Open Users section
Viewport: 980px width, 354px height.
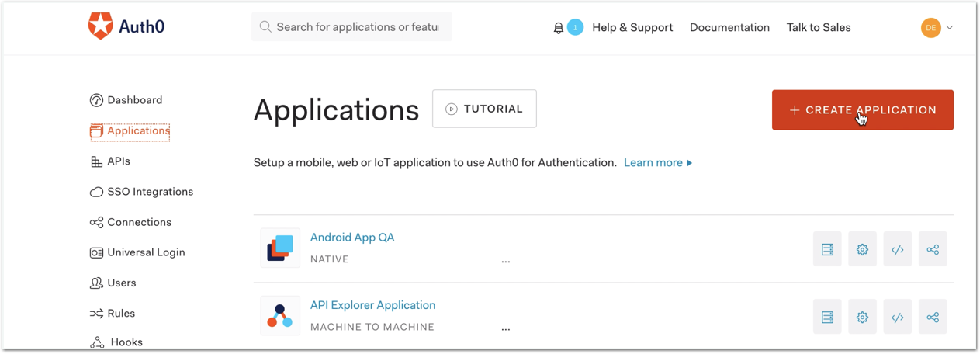[x=122, y=283]
